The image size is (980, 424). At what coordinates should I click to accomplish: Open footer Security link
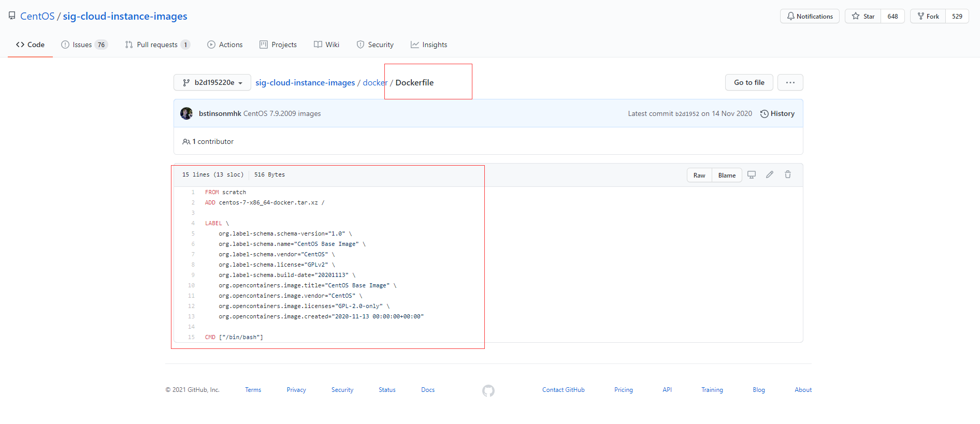click(x=342, y=390)
